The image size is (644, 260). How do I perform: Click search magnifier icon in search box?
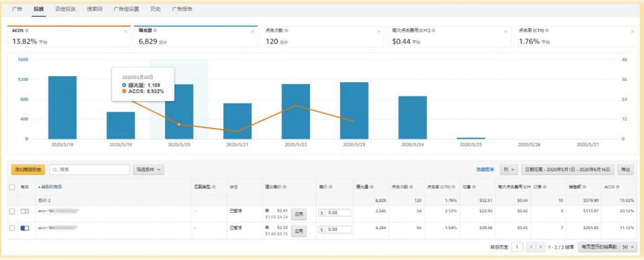click(55, 169)
